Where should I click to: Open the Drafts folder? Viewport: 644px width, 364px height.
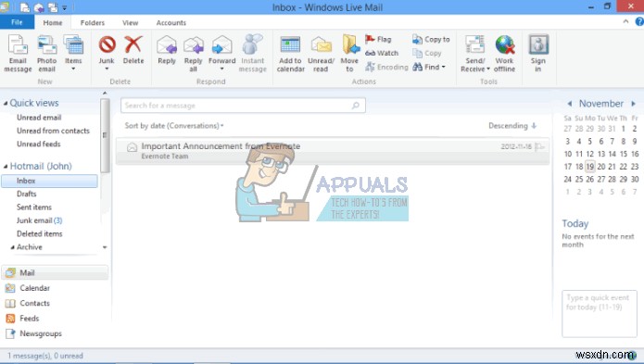(26, 194)
